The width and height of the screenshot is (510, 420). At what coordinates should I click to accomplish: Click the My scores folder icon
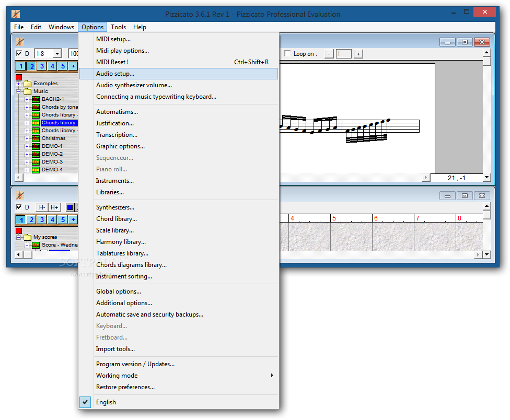(27, 237)
